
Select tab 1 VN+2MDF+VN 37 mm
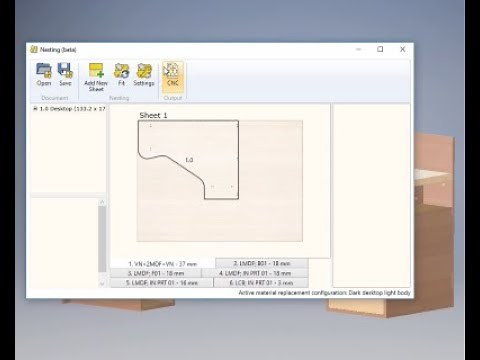coord(163,264)
